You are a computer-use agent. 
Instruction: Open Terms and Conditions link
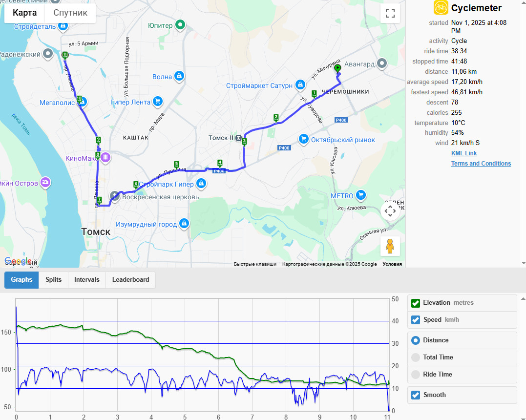tap(481, 164)
